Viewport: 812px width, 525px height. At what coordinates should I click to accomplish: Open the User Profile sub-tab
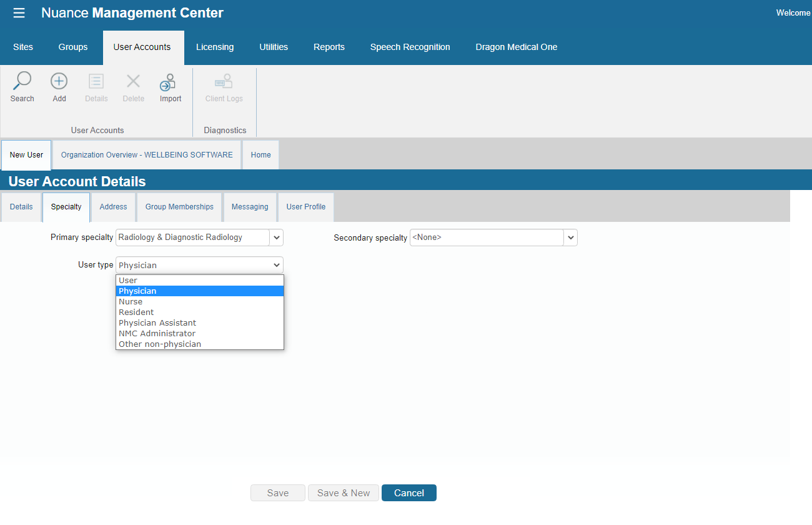306,207
